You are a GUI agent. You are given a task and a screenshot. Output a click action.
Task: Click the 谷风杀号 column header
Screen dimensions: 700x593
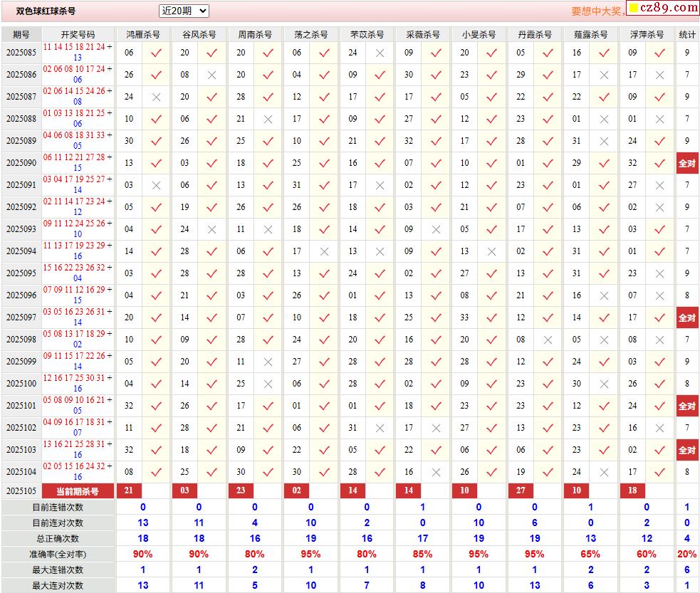click(x=199, y=34)
